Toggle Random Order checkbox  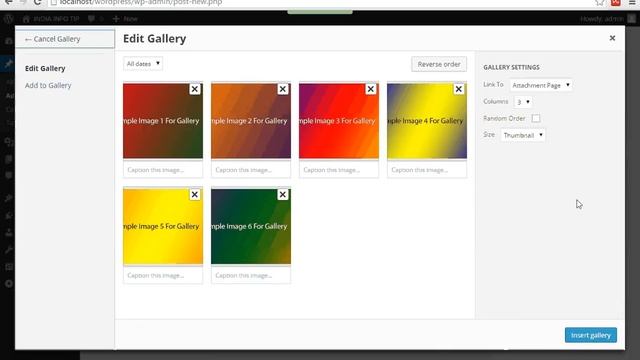click(x=536, y=118)
